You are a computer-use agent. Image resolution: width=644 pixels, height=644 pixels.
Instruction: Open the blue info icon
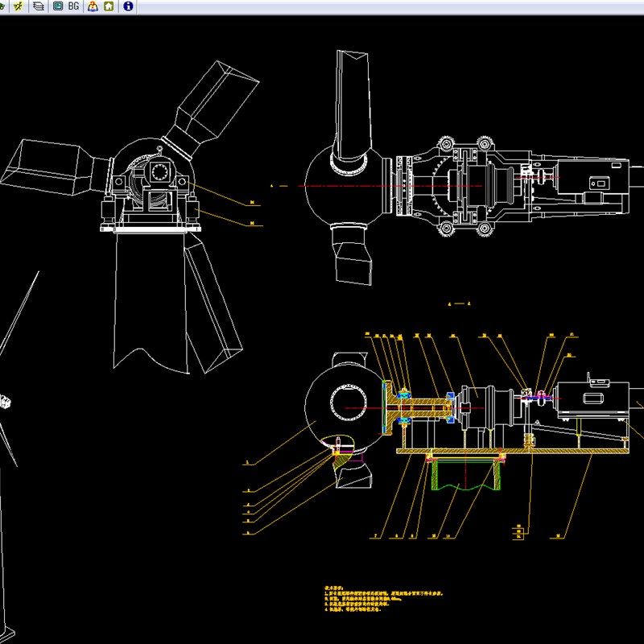point(127,6)
